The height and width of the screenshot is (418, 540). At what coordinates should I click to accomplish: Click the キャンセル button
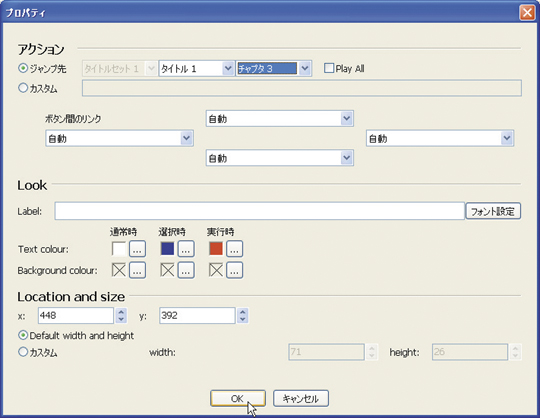[301, 399]
